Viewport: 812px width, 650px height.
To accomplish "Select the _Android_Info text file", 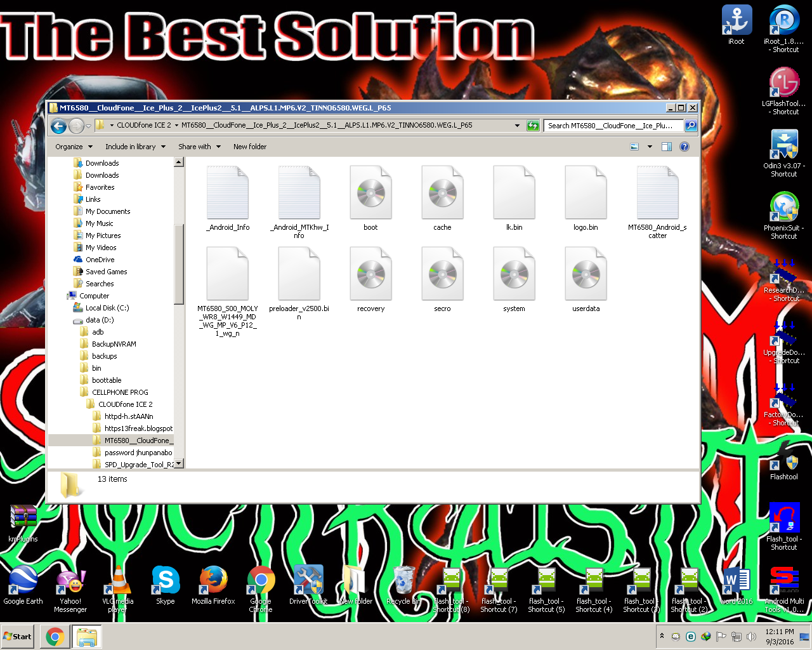I will click(x=228, y=198).
